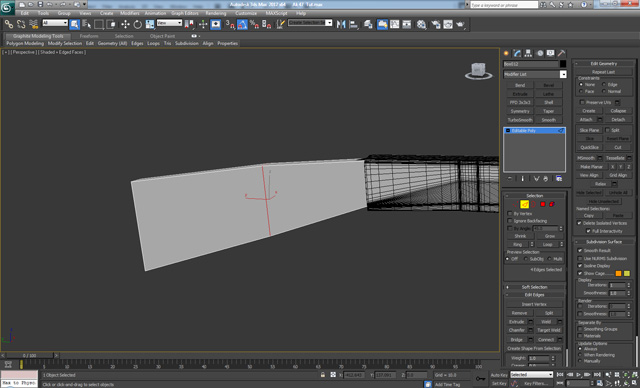Activate the Select Object tool

pyautogui.click(x=74, y=24)
